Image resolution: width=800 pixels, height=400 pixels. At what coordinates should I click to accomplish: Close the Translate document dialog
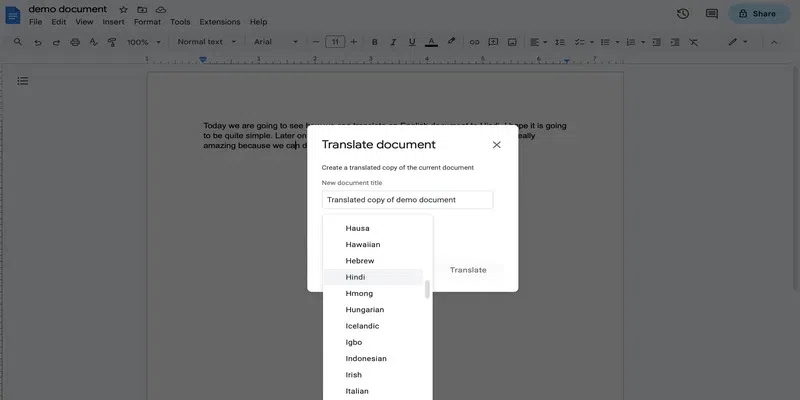496,145
